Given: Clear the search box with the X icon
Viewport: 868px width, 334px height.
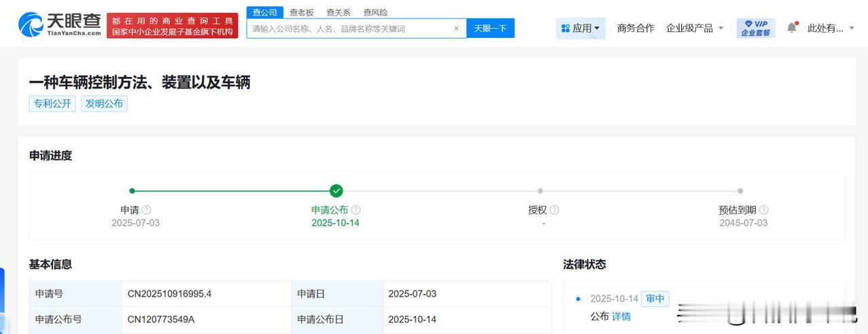Looking at the screenshot, I should pos(456,29).
